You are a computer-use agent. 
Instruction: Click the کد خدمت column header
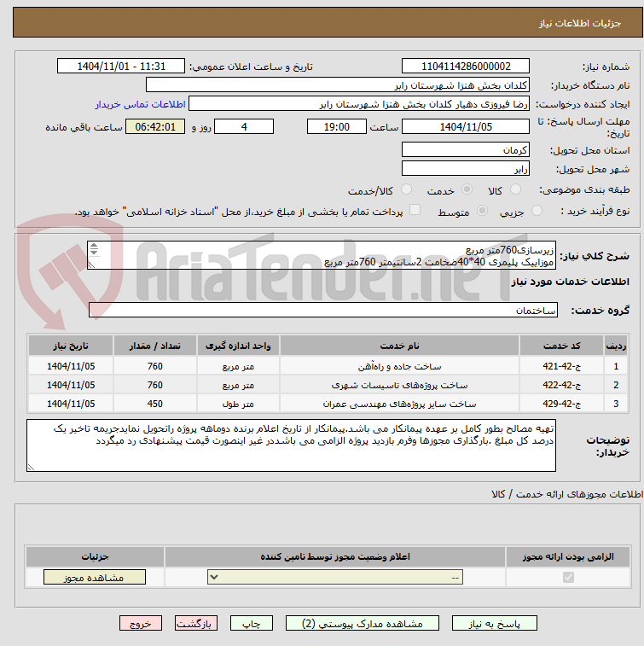(561, 346)
